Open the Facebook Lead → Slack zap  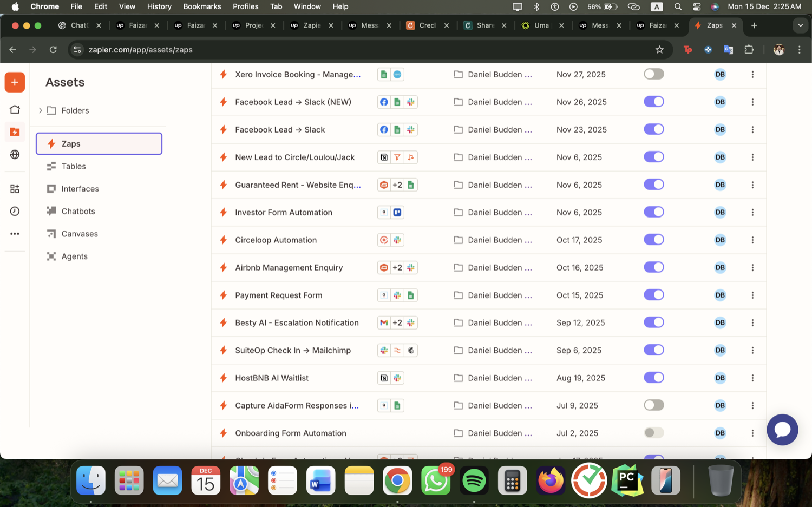280,130
